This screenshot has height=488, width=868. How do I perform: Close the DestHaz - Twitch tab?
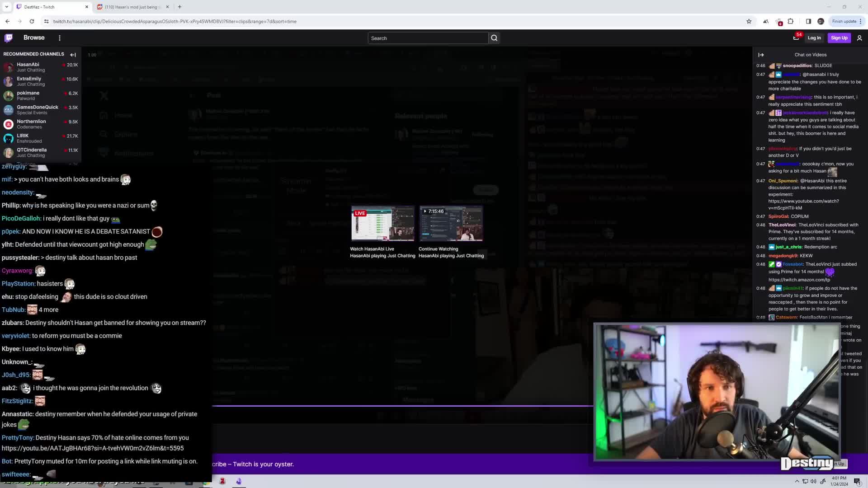point(87,7)
